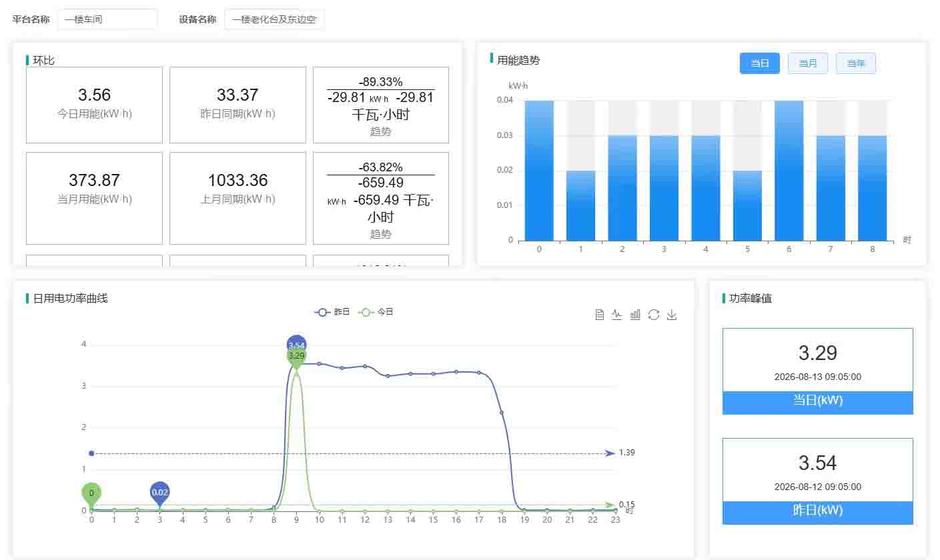
Task: Click the 3.29 green peak marker
Action: 296,358
